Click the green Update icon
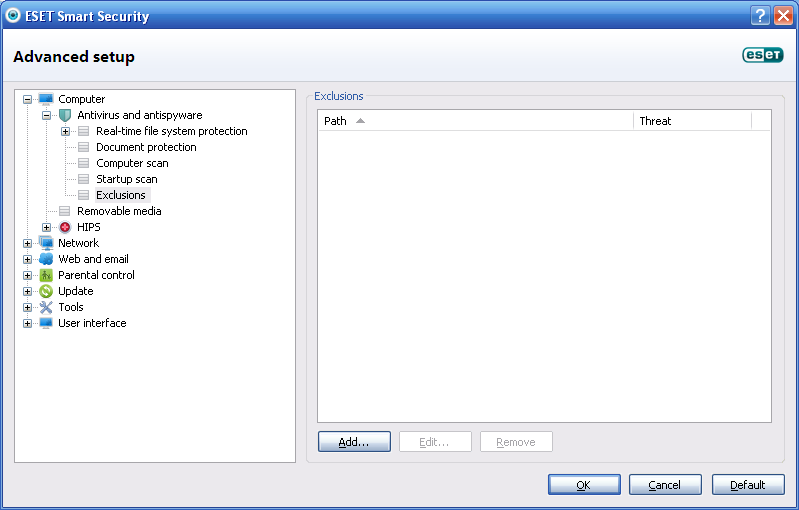This screenshot has height=510, width=799. (x=46, y=291)
